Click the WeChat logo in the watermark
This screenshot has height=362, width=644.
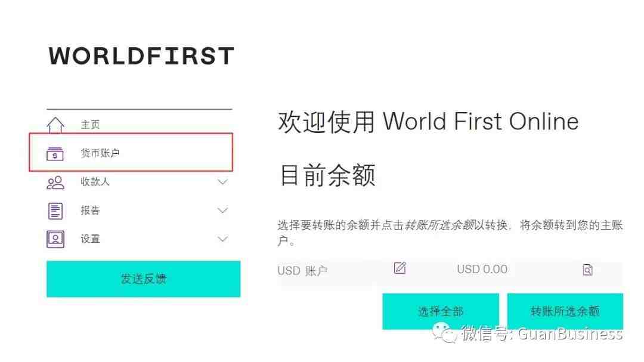tap(444, 332)
